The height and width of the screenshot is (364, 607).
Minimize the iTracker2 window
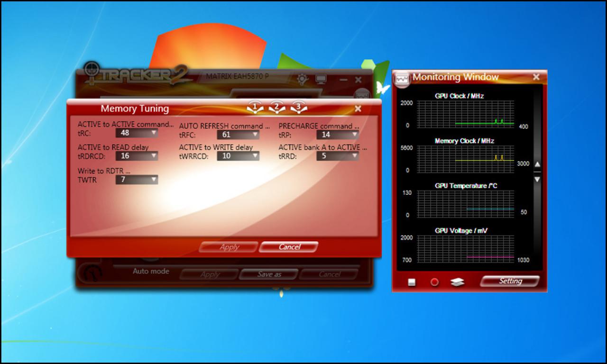click(x=343, y=80)
